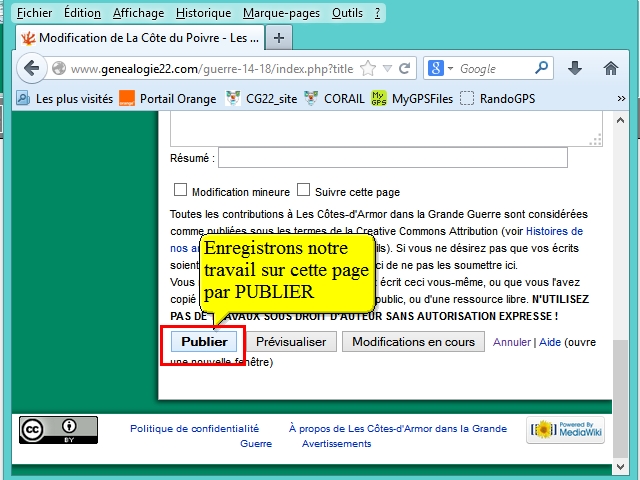Click the address bar URL field
The height and width of the screenshot is (480, 640).
pos(211,69)
